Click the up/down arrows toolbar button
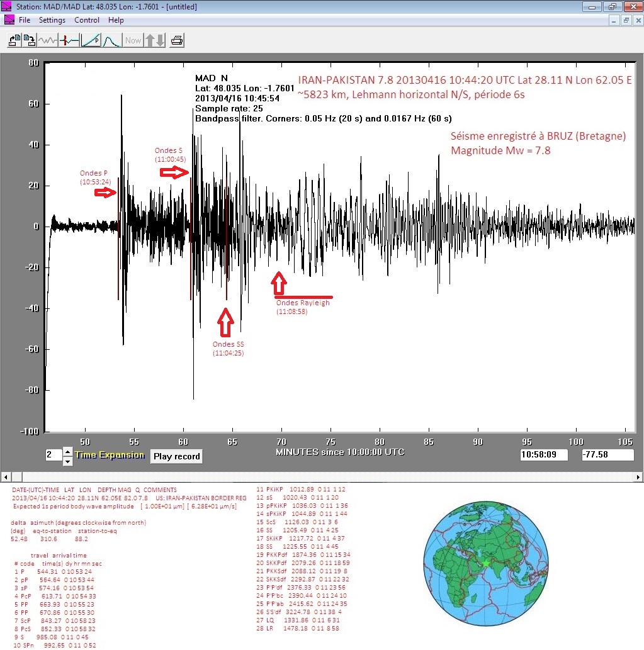This screenshot has height=650, width=644. click(155, 41)
